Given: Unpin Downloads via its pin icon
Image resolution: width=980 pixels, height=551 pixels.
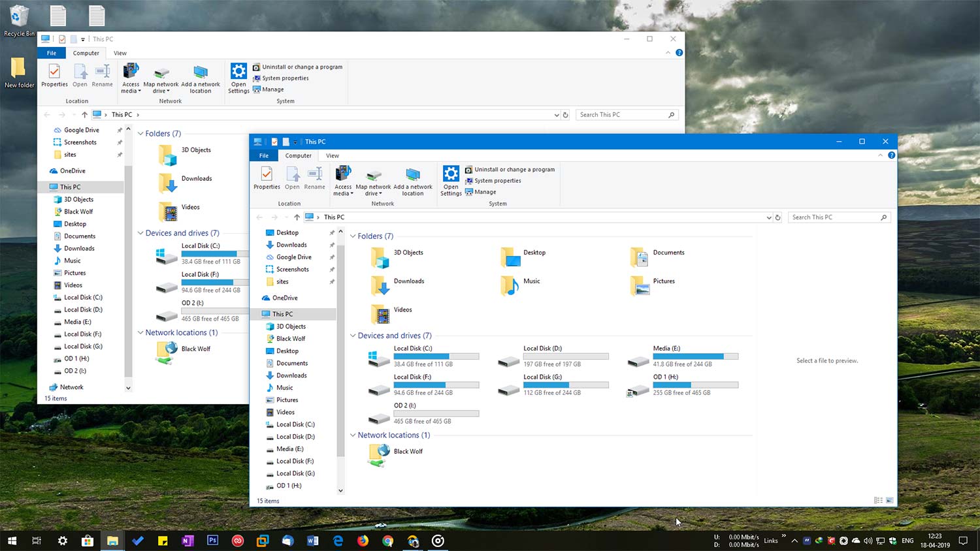Looking at the screenshot, I should coord(332,245).
